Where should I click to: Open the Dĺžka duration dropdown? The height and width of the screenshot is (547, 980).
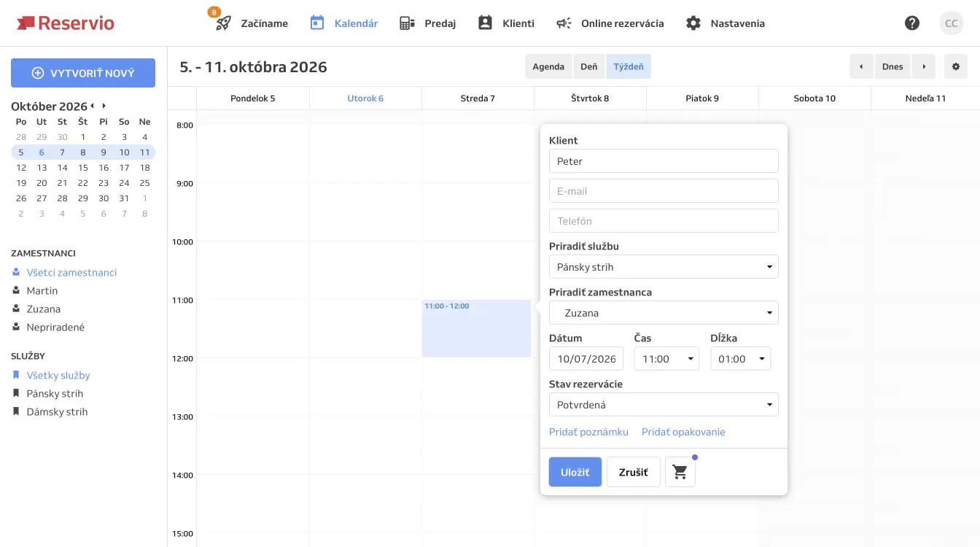pos(740,359)
